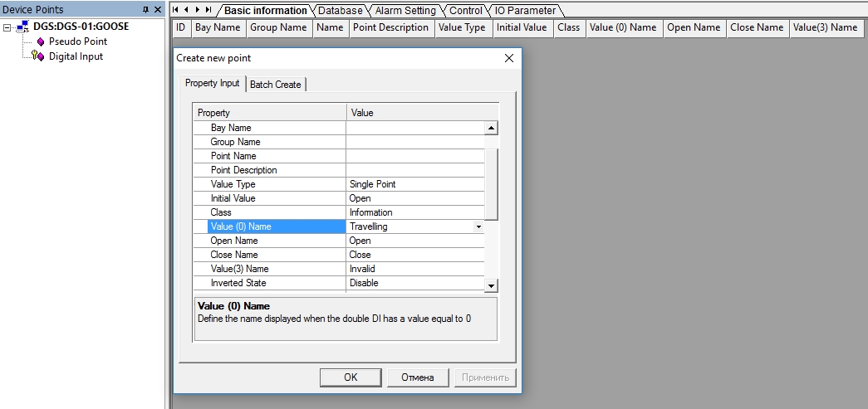868x409 pixels.
Task: Open the Alarm Setting tab
Action: coord(405,11)
